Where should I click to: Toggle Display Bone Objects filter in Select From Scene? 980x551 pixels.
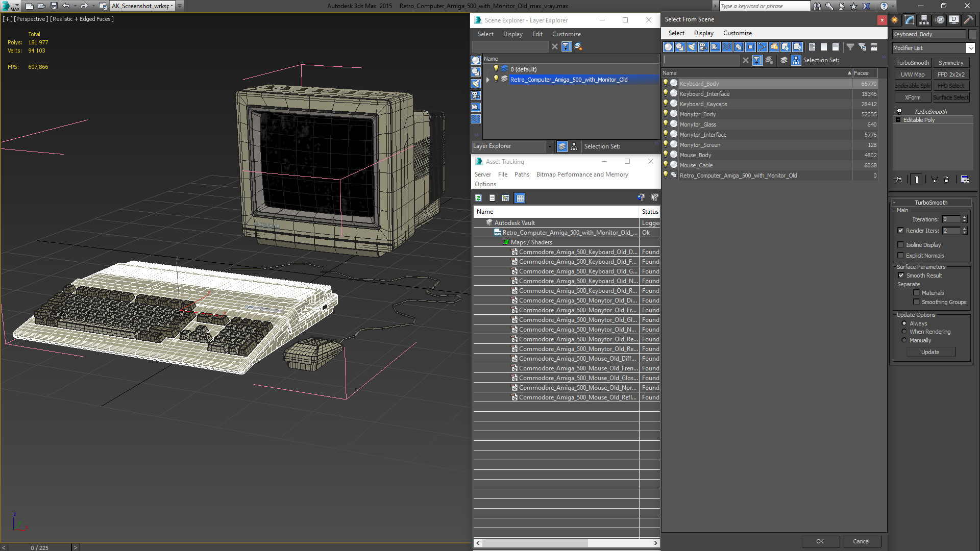click(762, 47)
